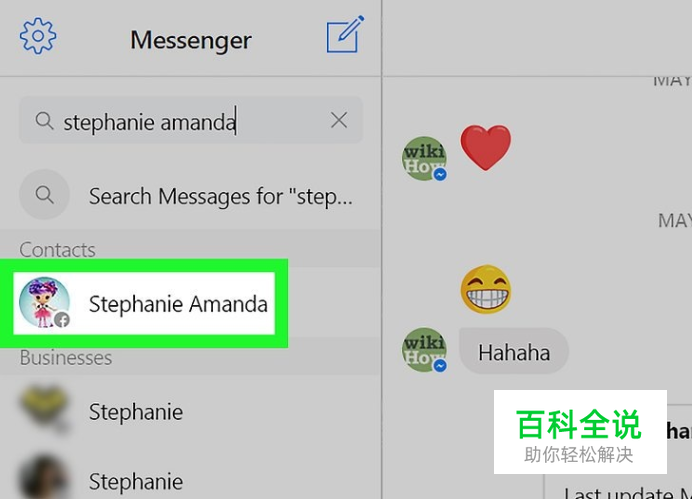Viewport: 692px width, 499px height.
Task: Clear the search field with X
Action: click(x=339, y=120)
